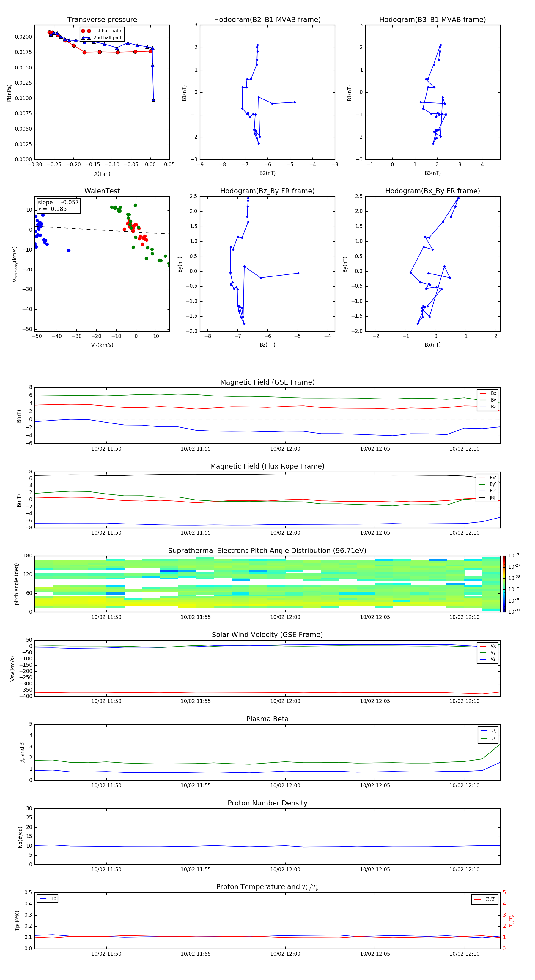Select the β entry in Plasma Beta legend
This screenshot has width=535, height=980.
(x=489, y=739)
